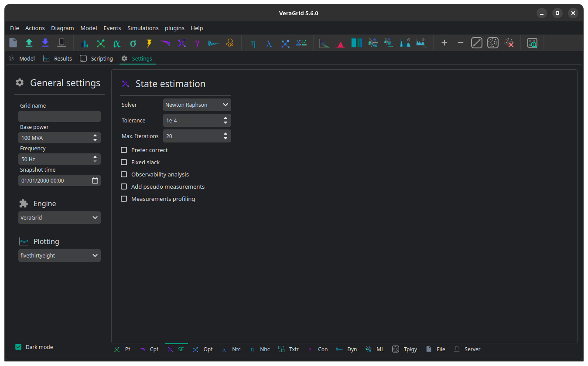
Task: Click the graph with red X icon
Action: [509, 43]
